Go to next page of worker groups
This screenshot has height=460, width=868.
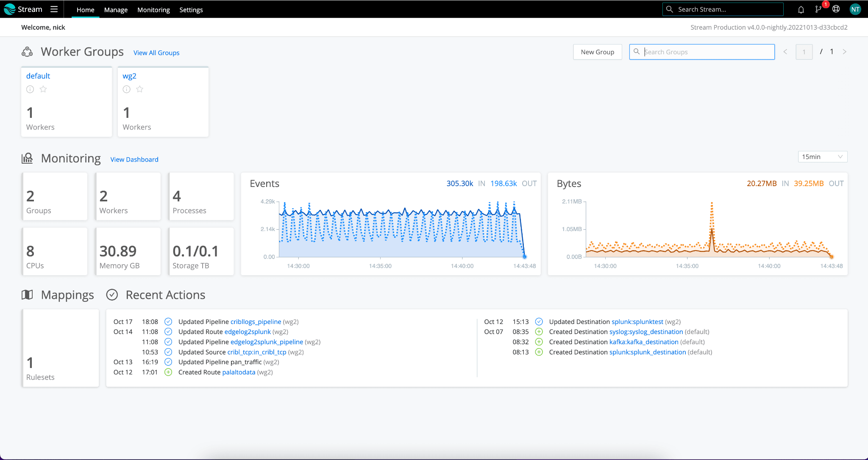pos(844,52)
